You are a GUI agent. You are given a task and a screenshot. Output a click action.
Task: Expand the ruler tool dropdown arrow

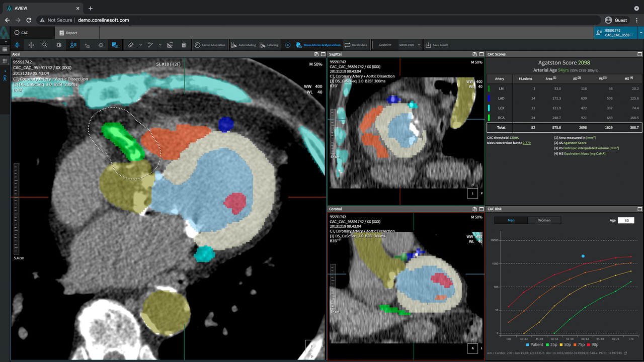pos(140,45)
